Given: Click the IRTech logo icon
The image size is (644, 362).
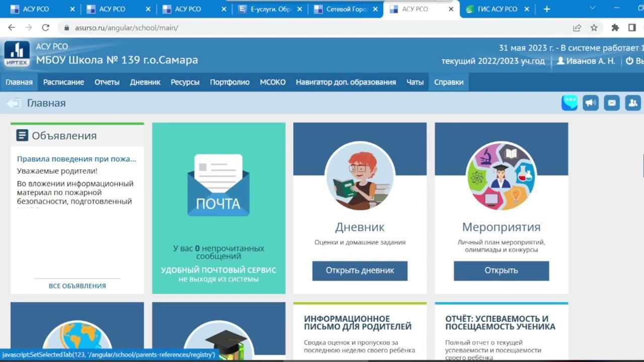Looking at the screenshot, I should coord(17,54).
